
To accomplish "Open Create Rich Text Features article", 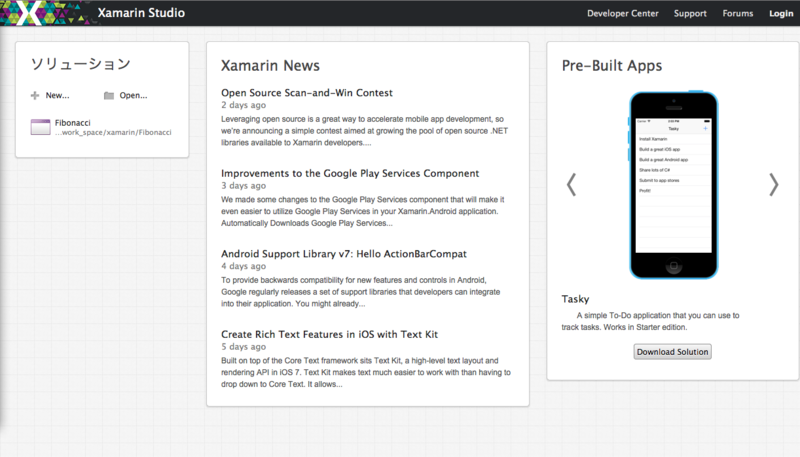I will [x=329, y=335].
